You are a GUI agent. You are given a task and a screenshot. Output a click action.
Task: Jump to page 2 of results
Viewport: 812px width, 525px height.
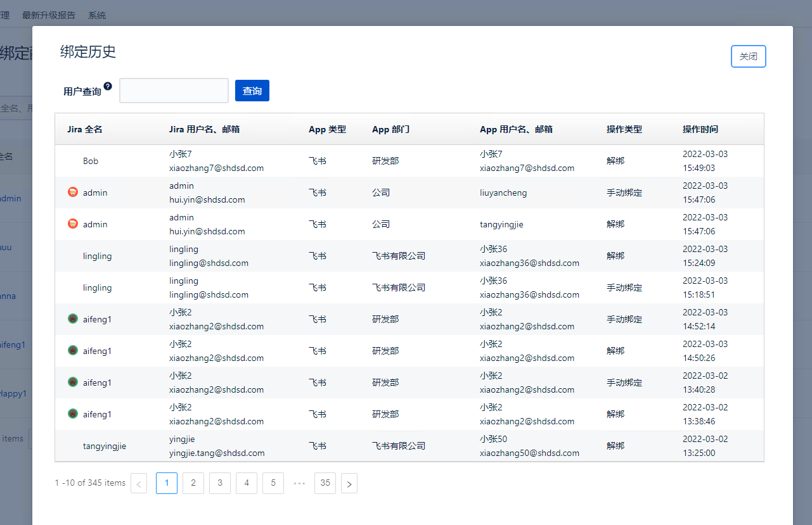click(193, 483)
